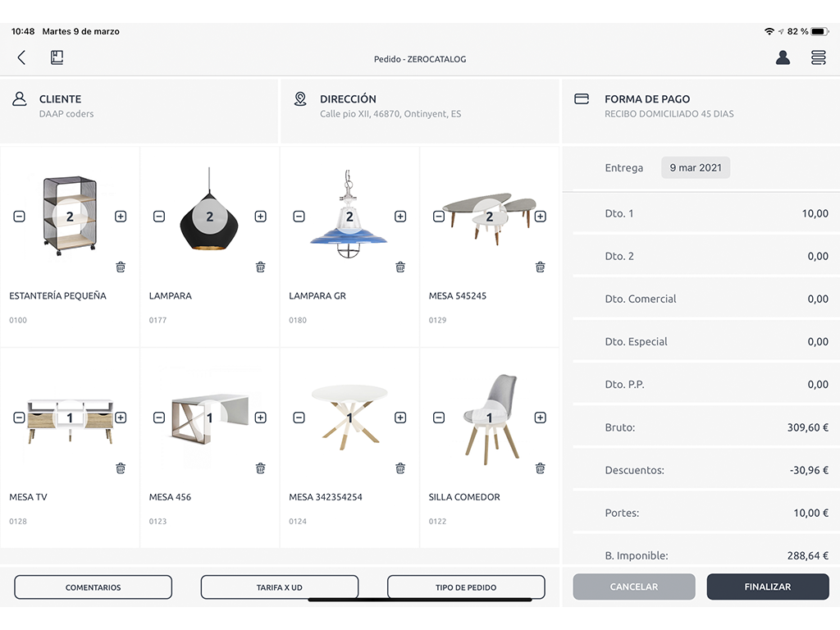This screenshot has width=840, height=630.
Task: Delete ESTANTERÍA PEQUEÑA from the order
Action: [121, 267]
